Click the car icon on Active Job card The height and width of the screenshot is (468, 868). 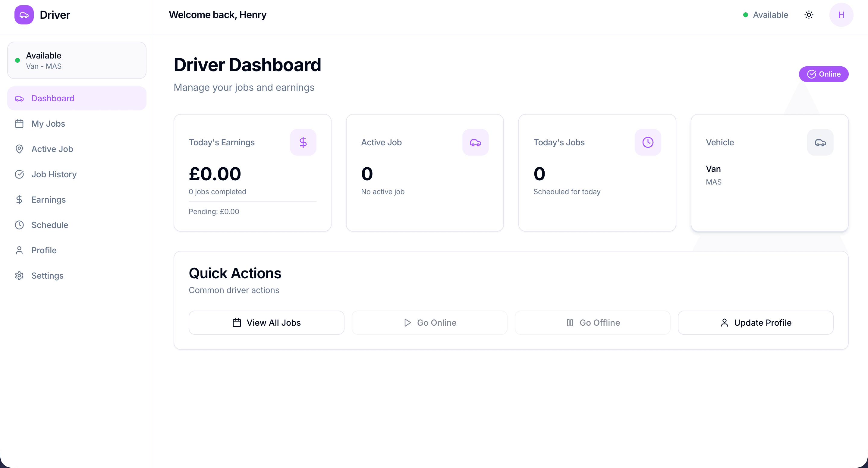click(475, 142)
